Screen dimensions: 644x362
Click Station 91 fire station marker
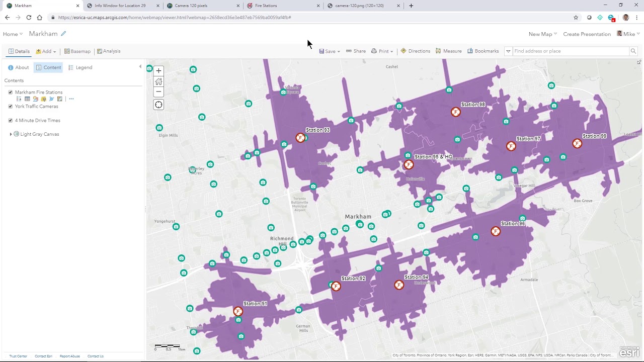238,312
